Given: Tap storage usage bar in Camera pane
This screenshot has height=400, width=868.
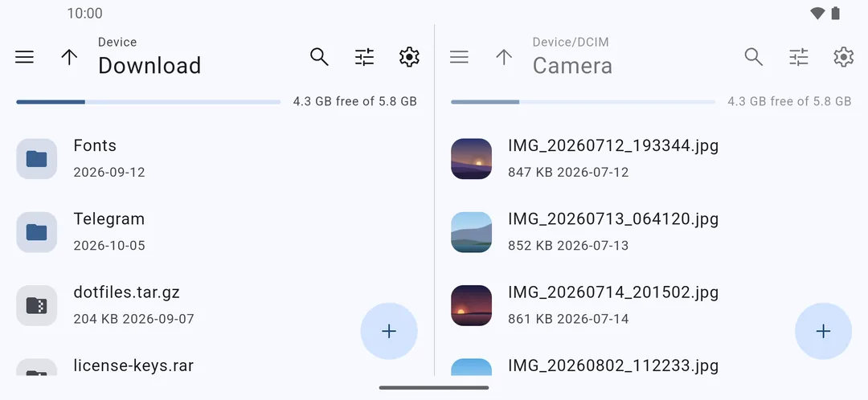Looking at the screenshot, I should [583, 102].
